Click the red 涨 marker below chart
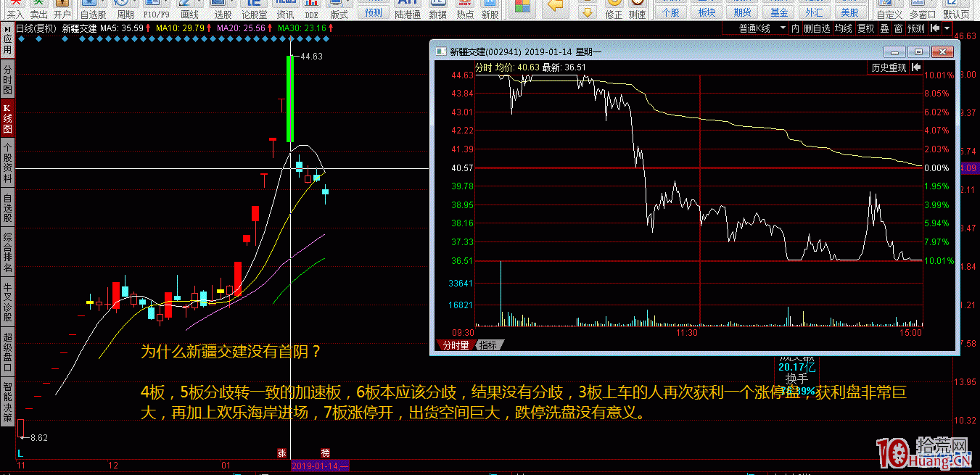 281,453
